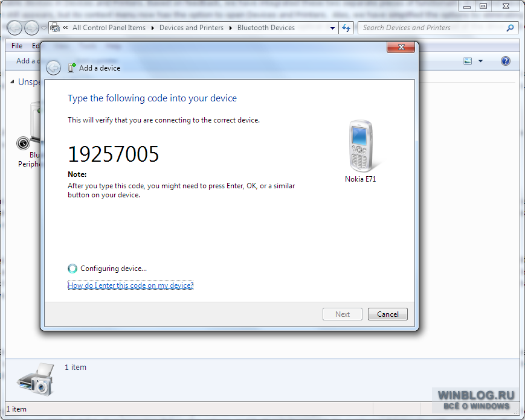Minimize the Devices and Printers window
525x420 pixels.
click(x=467, y=6)
